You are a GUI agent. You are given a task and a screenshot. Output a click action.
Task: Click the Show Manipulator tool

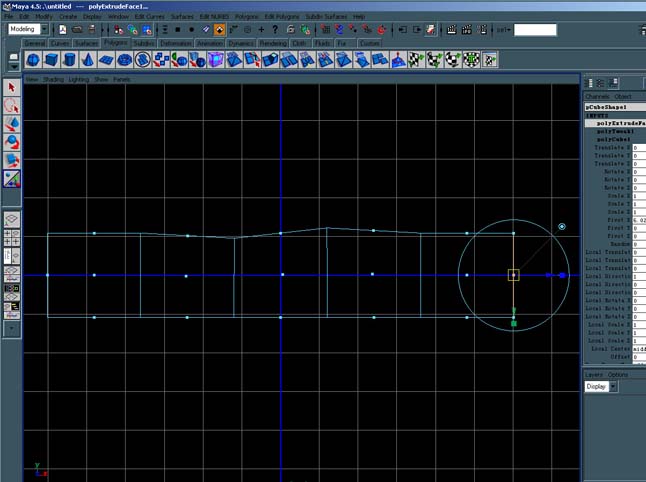point(12,179)
